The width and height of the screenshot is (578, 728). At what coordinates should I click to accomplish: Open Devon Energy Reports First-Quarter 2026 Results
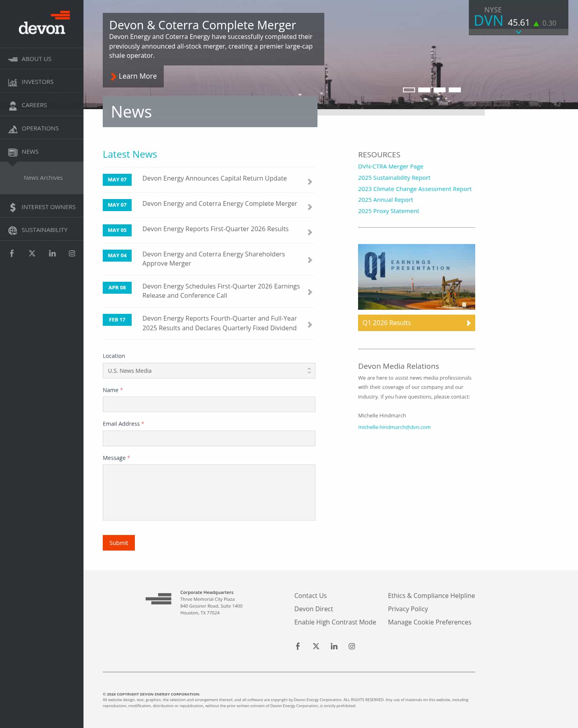pyautogui.click(x=216, y=229)
